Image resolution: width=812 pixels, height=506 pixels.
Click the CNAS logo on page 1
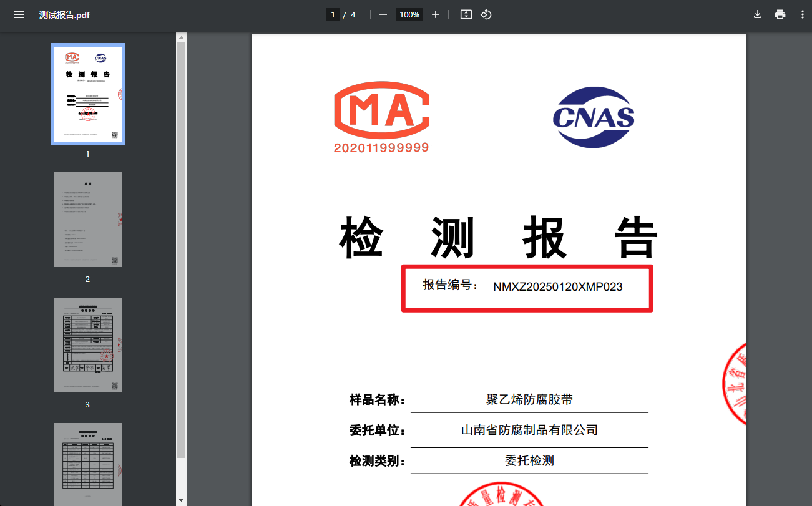pos(594,118)
